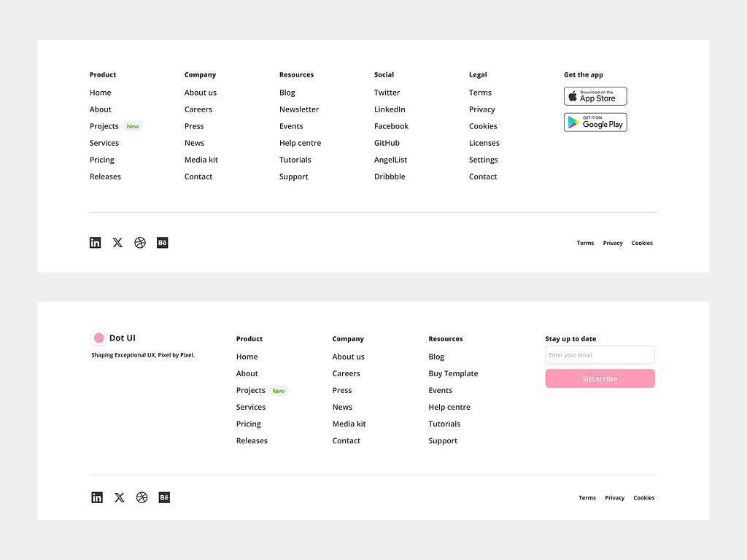747x560 pixels.
Task: Click Privacy in the Dot UI footer bottom bar
Action: click(x=614, y=497)
